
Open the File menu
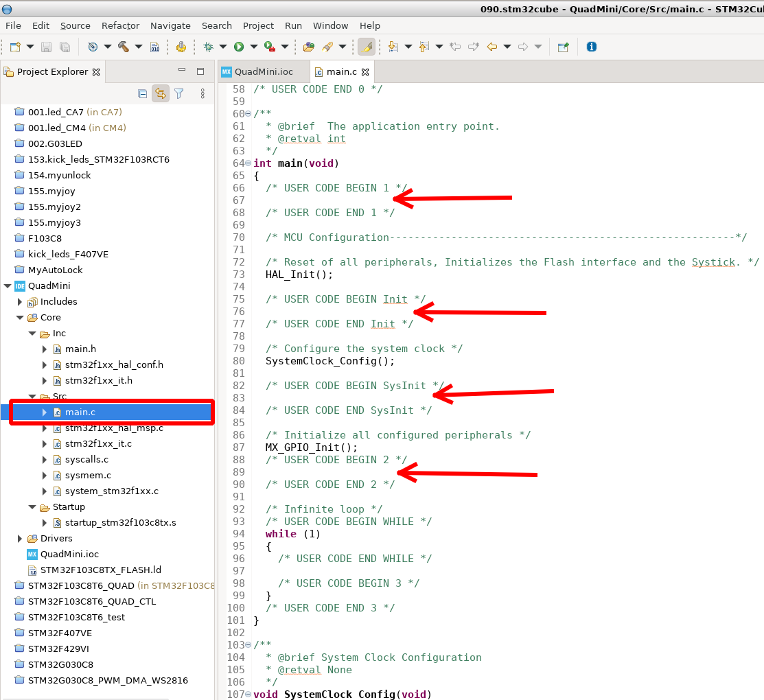13,26
